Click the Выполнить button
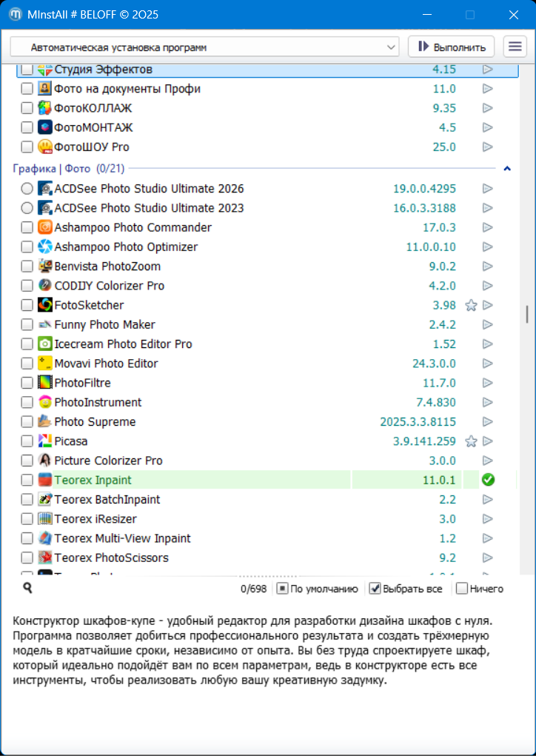 [451, 47]
